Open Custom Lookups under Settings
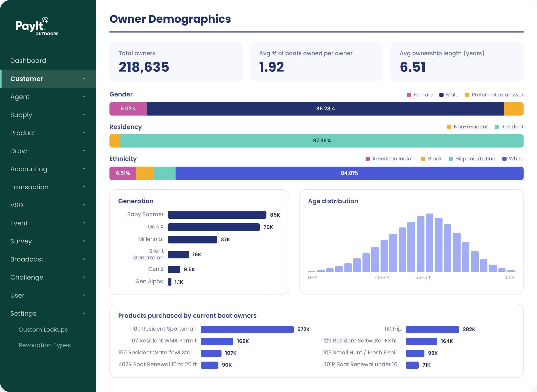 pos(43,330)
